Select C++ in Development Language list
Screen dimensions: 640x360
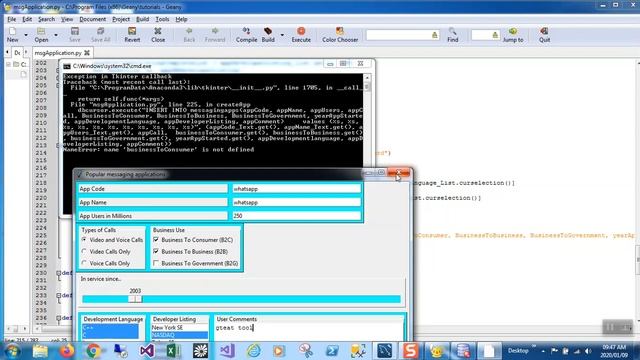coord(110,328)
